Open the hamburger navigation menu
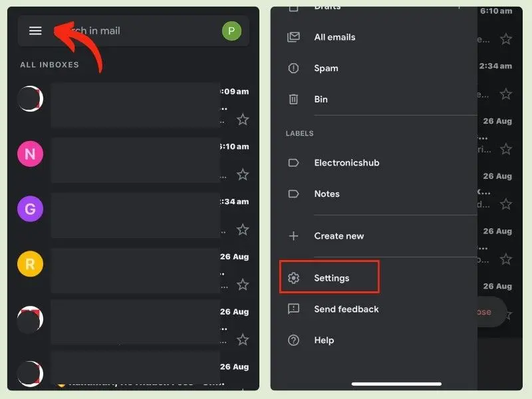532x399 pixels. [x=35, y=31]
